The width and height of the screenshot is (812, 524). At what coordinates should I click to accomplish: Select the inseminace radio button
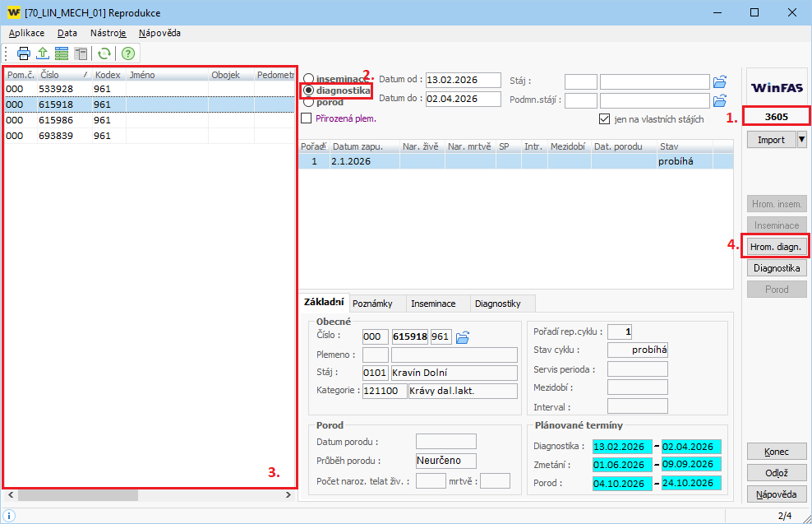pos(308,79)
